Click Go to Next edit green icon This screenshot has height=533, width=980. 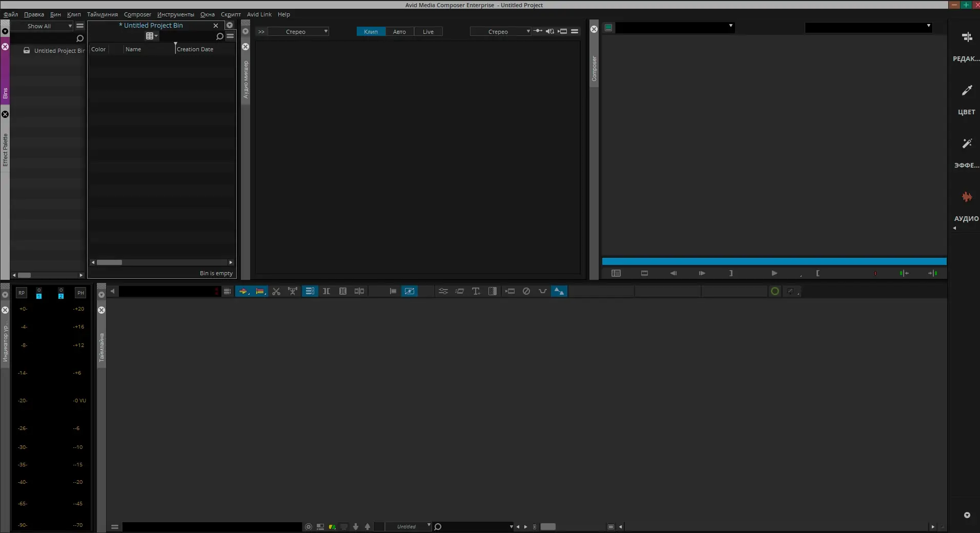[933, 273]
